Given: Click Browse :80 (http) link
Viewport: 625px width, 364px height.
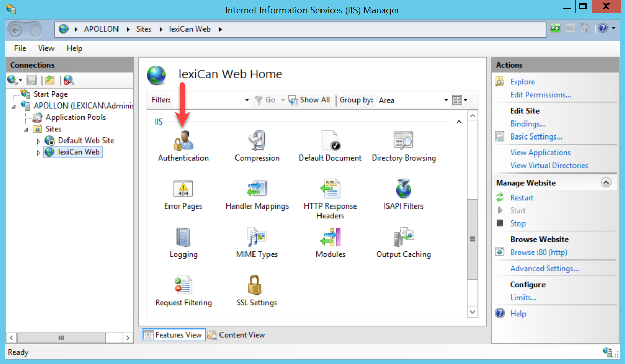Looking at the screenshot, I should click(x=538, y=252).
